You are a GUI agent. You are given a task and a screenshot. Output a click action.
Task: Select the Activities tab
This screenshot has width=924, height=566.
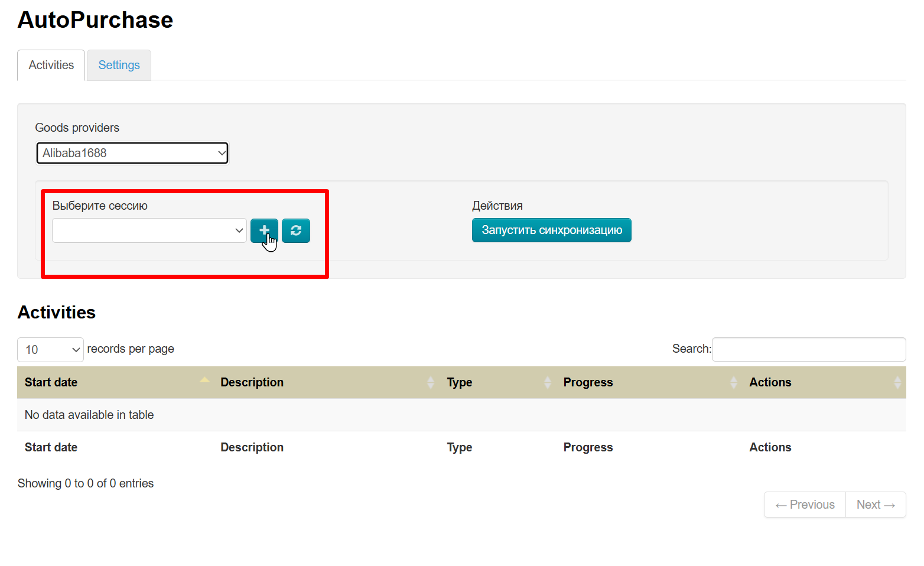pos(51,65)
